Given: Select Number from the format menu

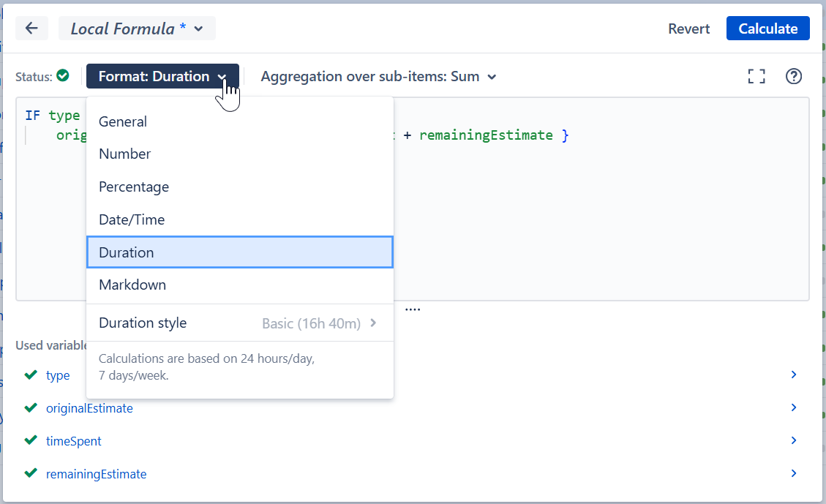Looking at the screenshot, I should tap(124, 154).
